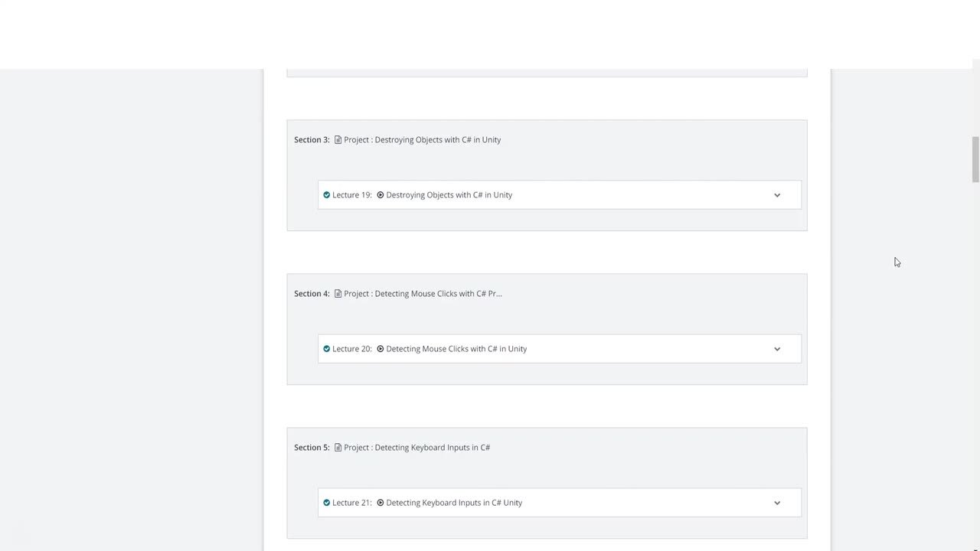980x551 pixels.
Task: Select Project : Detecting Keyboard Inputs in C# title
Action: coord(417,448)
